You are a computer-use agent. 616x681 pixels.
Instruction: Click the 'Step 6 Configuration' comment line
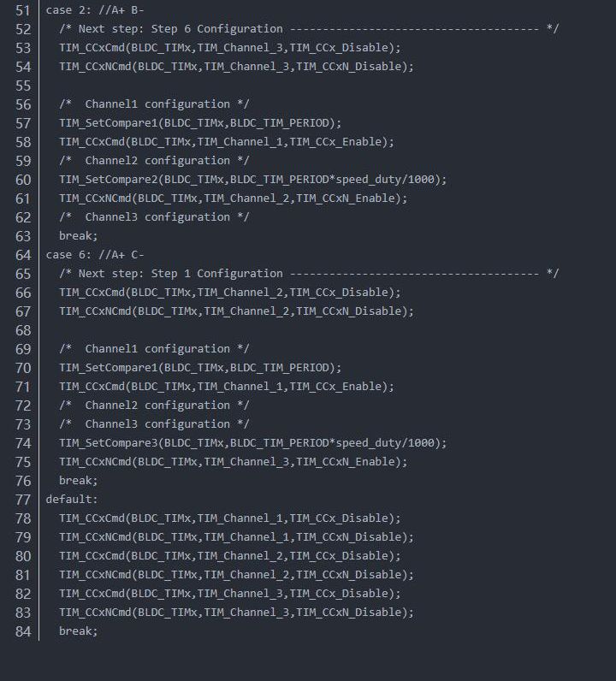point(308,29)
